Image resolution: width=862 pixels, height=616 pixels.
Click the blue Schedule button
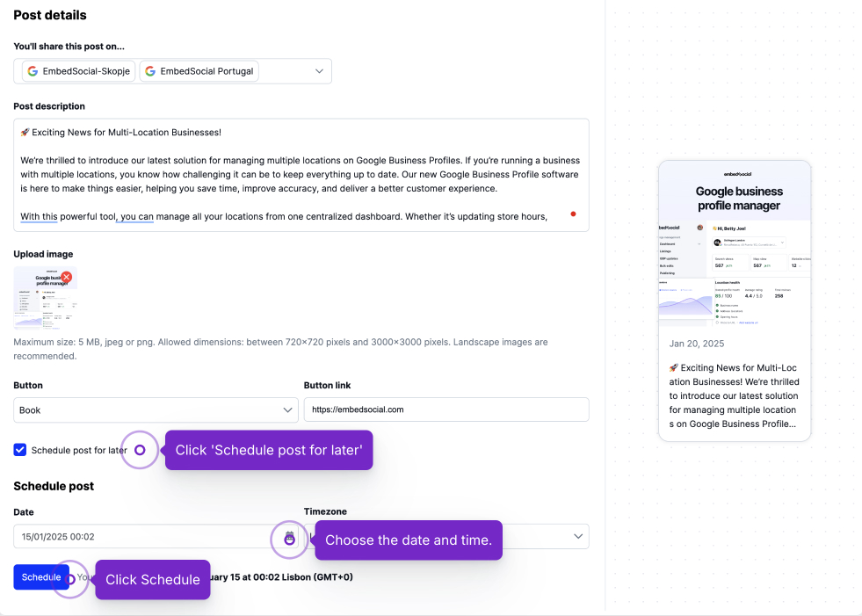(41, 577)
